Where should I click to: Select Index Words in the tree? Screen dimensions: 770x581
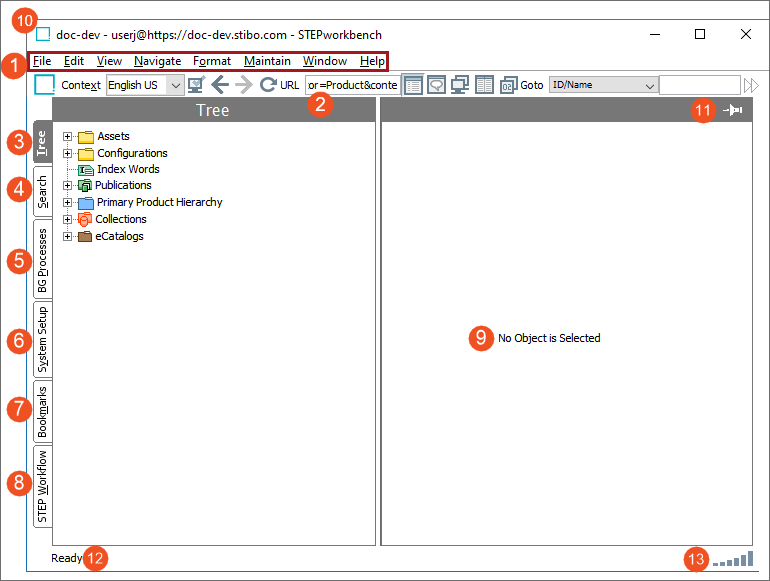click(x=128, y=169)
